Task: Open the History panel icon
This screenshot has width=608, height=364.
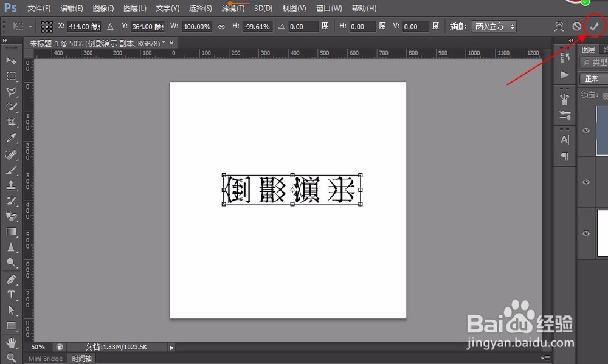Action: (x=565, y=58)
